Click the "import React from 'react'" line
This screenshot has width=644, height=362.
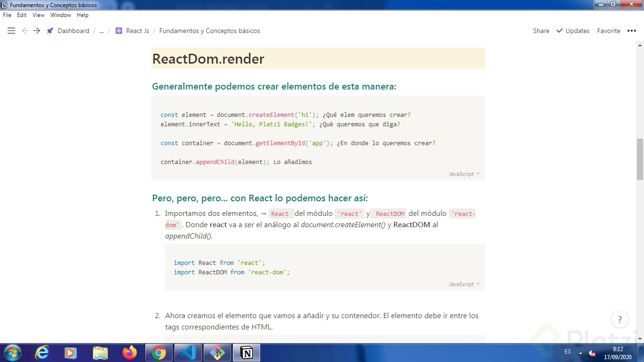pyautogui.click(x=220, y=263)
